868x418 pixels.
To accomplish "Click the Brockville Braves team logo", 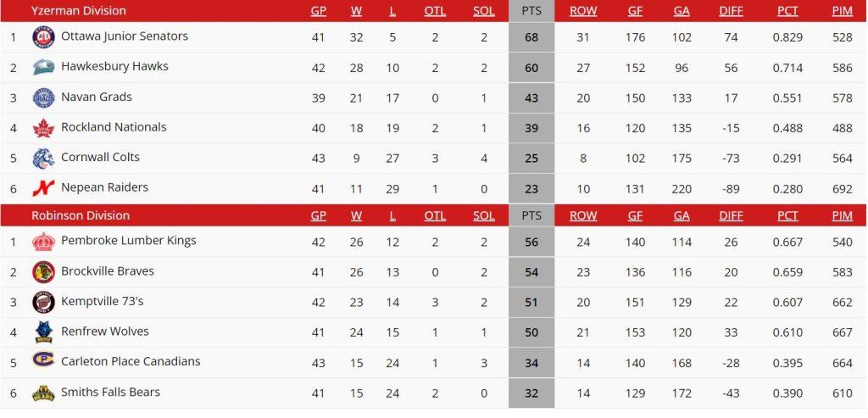I will pyautogui.click(x=43, y=272).
